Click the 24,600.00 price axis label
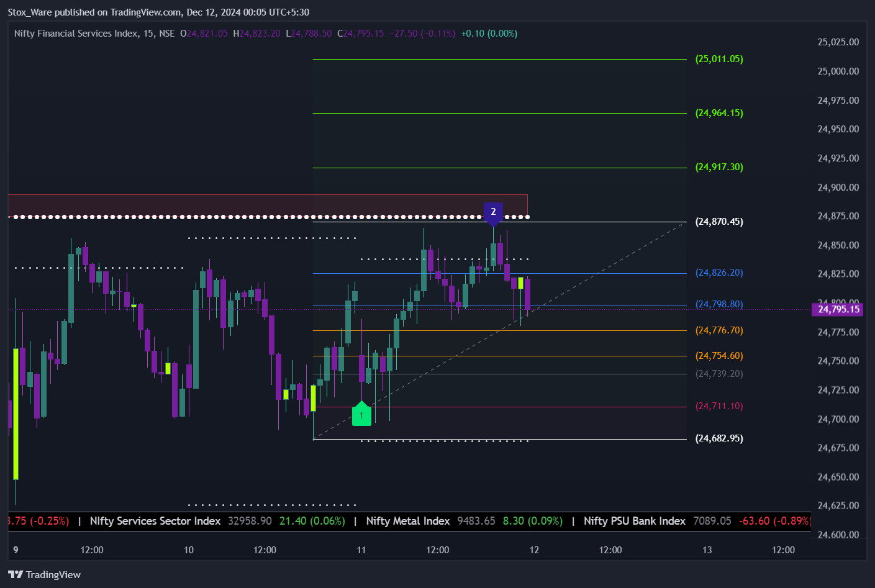Viewport: 875px width, 588px height. pyautogui.click(x=838, y=535)
